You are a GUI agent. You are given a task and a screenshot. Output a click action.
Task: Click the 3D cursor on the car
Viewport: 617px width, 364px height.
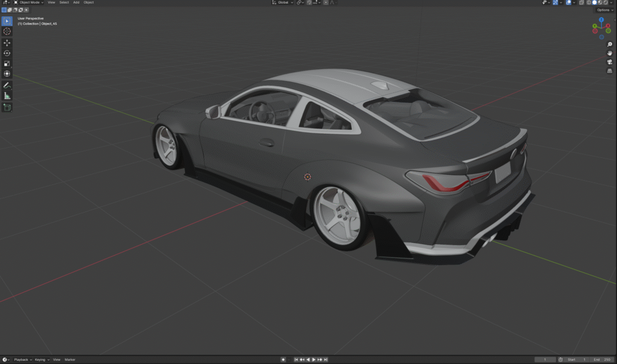(307, 177)
